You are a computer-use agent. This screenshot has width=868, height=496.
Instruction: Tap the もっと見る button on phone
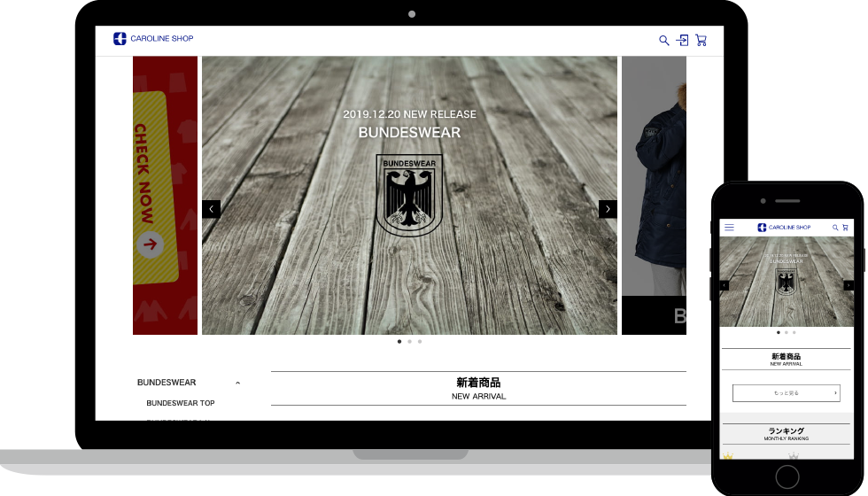point(787,393)
